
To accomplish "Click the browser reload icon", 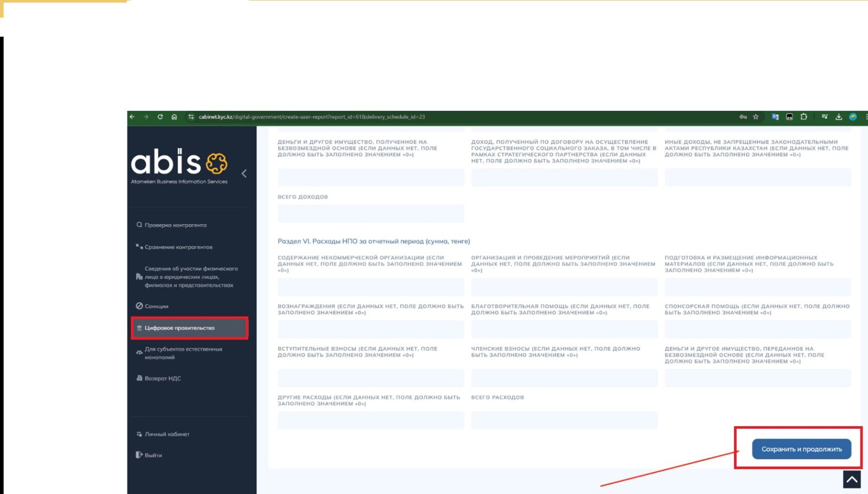I will pyautogui.click(x=160, y=117).
